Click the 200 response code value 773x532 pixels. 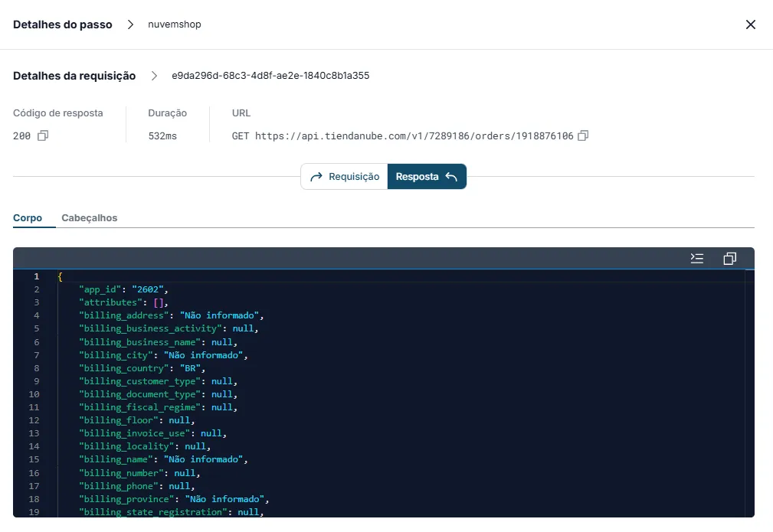[x=21, y=136]
